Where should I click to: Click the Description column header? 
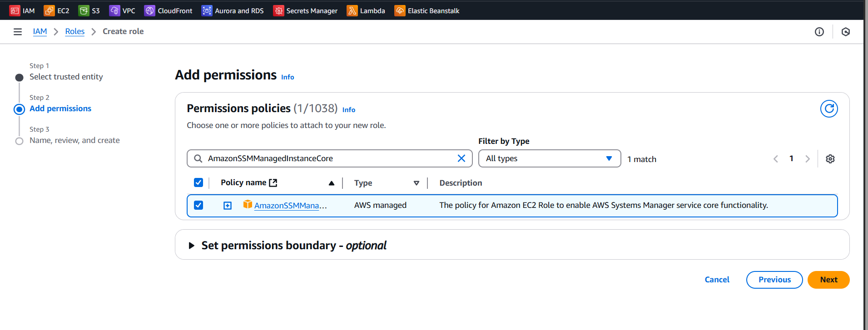[461, 183]
